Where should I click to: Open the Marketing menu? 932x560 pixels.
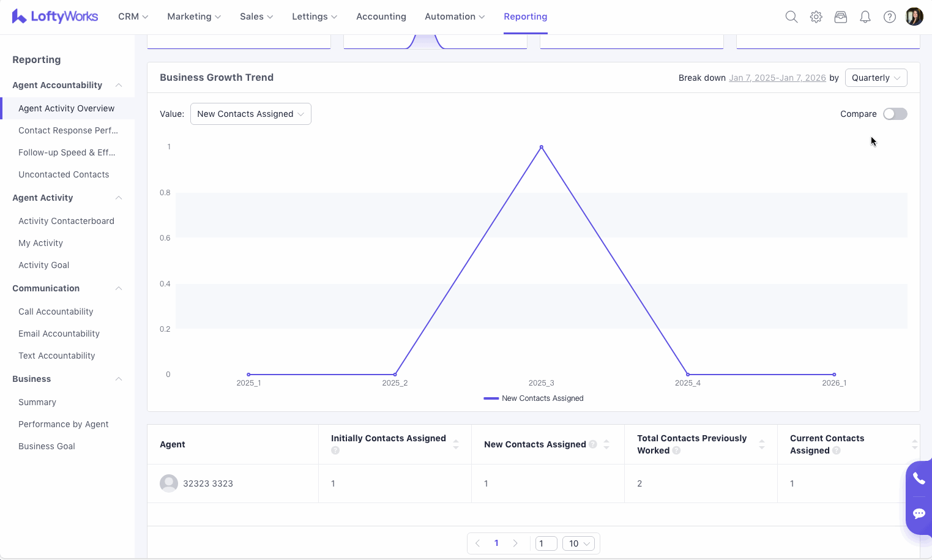coord(193,17)
